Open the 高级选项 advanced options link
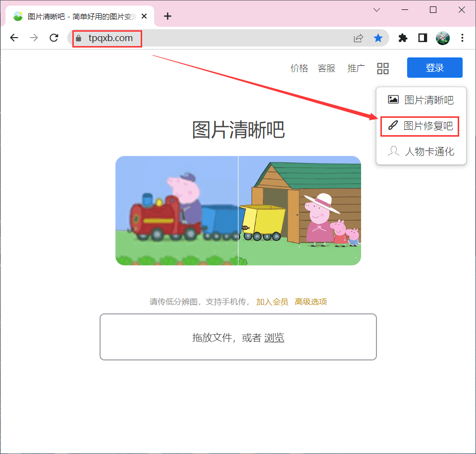This screenshot has height=454, width=476. tap(311, 302)
